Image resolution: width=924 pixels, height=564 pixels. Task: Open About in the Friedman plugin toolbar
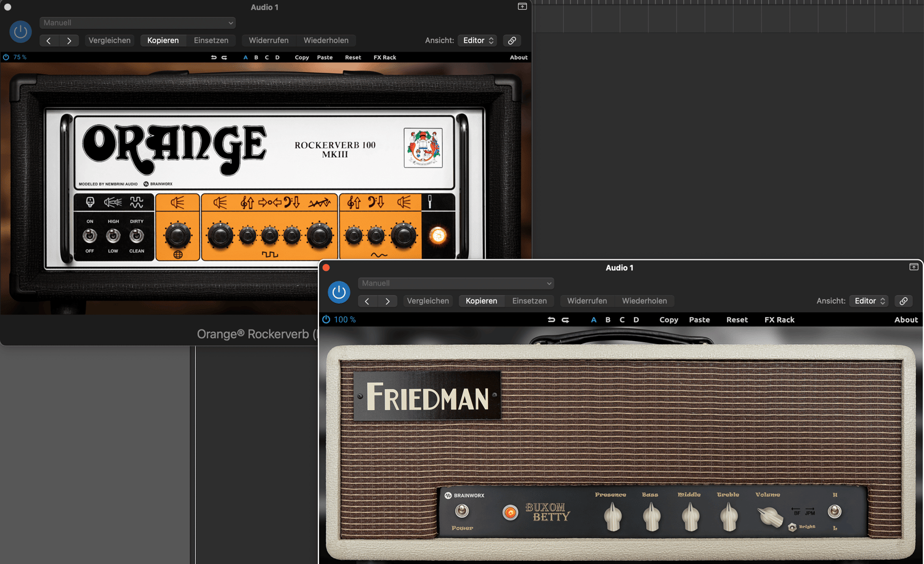point(906,320)
